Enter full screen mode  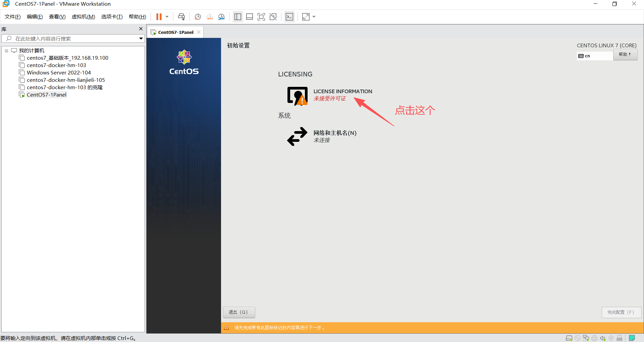click(x=261, y=17)
